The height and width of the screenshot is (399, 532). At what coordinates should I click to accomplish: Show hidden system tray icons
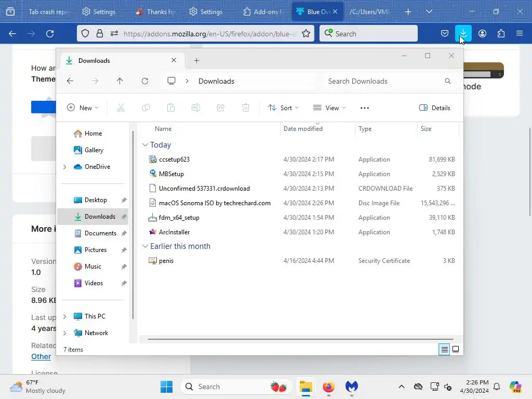click(x=402, y=387)
